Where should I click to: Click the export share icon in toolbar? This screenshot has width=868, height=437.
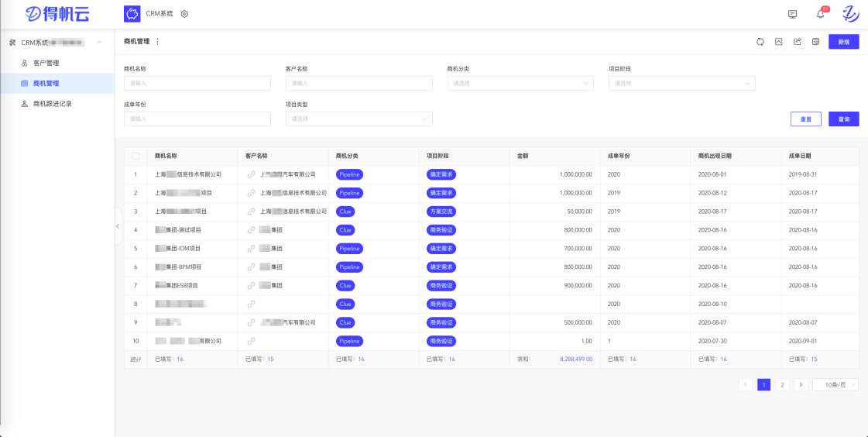[797, 42]
